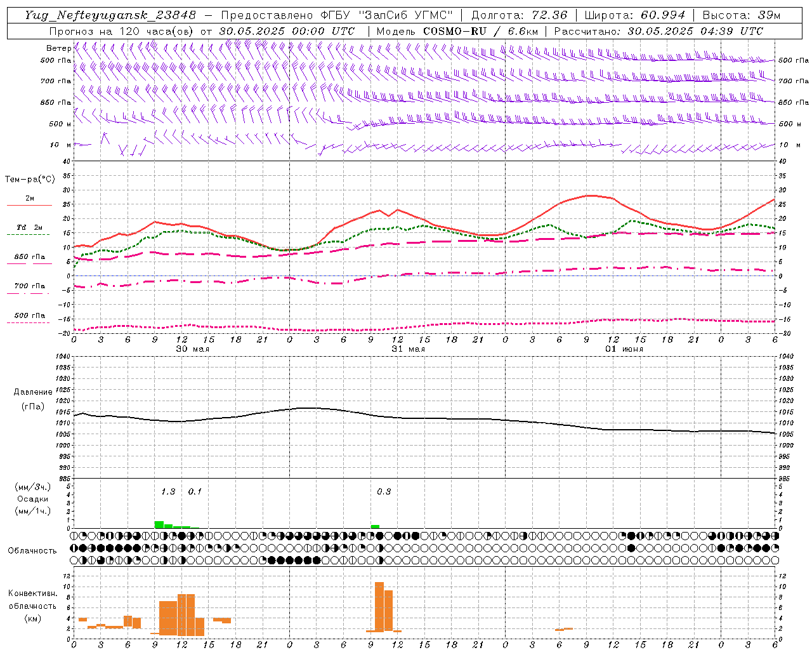The width and height of the screenshot is (812, 650).
Task: Click the longitude value Долгота: 72.36
Action: point(520,15)
